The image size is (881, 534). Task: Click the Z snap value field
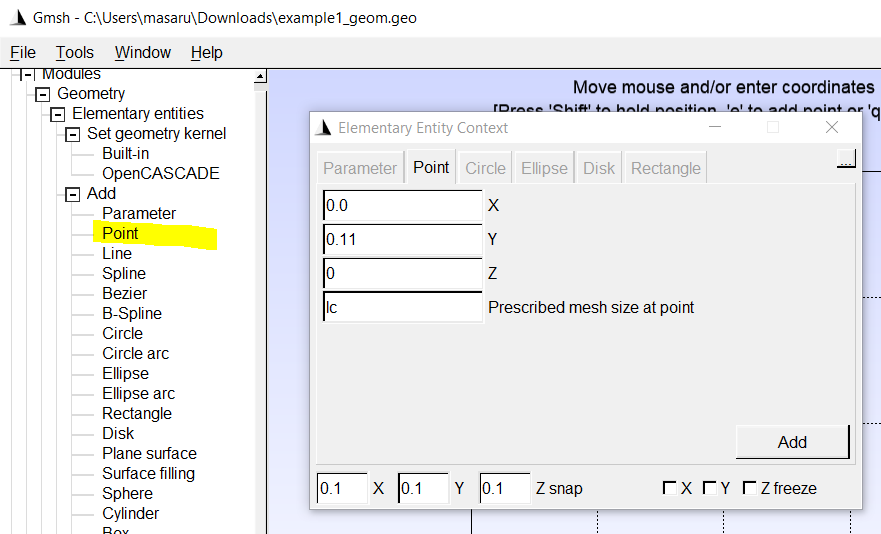coord(504,488)
